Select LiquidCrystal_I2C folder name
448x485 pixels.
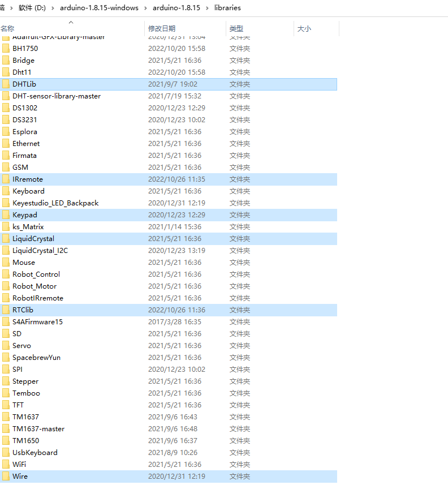click(x=40, y=251)
